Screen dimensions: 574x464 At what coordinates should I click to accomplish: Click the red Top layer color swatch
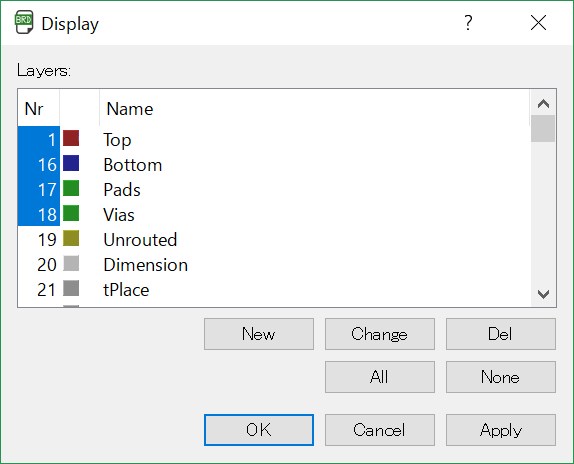tap(71, 138)
